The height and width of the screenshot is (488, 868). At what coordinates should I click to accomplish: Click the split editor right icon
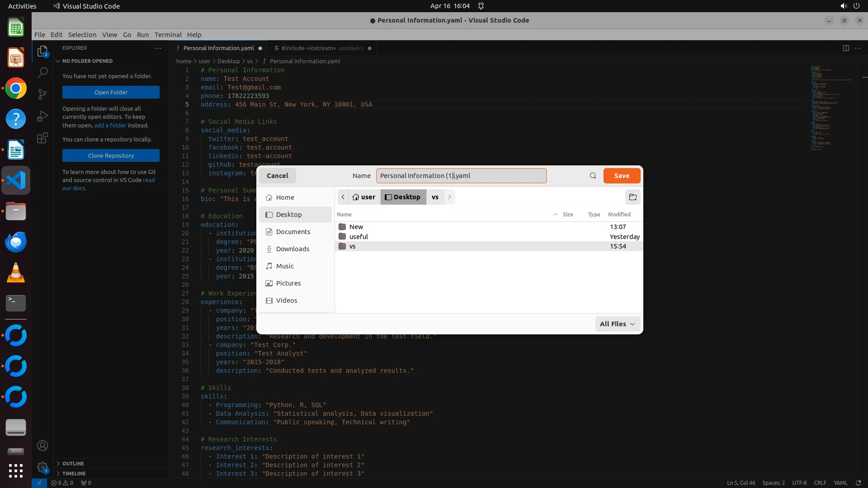(845, 48)
